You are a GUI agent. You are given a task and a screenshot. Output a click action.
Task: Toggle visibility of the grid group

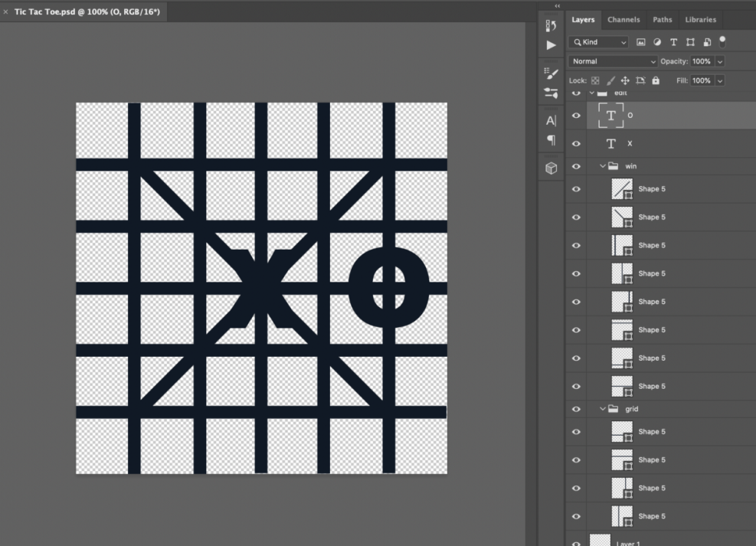point(576,409)
